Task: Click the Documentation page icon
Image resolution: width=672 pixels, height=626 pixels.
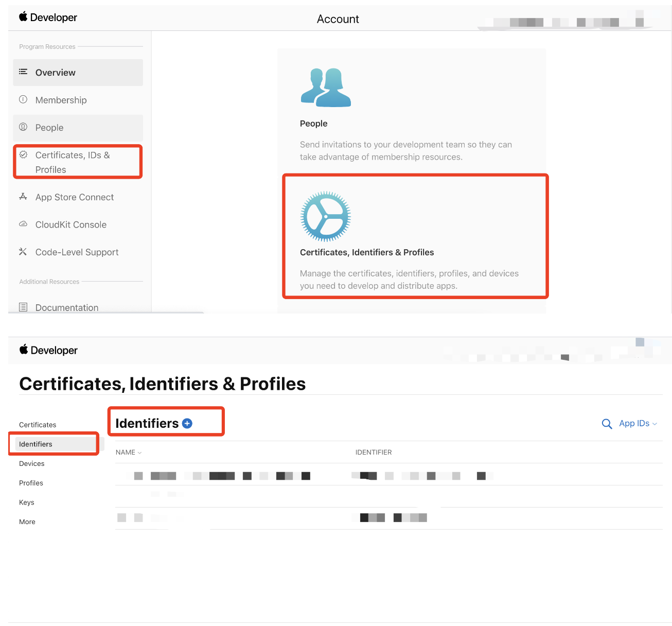Action: click(x=23, y=307)
